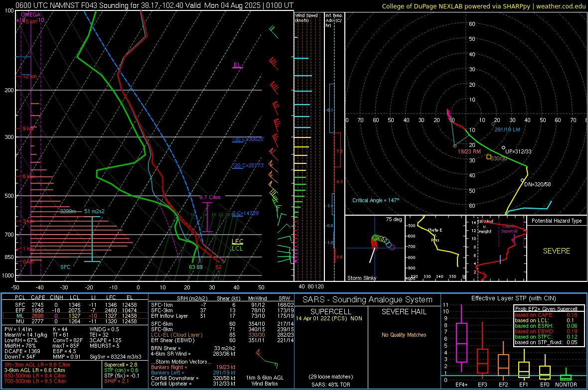Click the Potential Hazard Type header
Image resolution: width=588 pixels, height=390 pixels.
557,221
